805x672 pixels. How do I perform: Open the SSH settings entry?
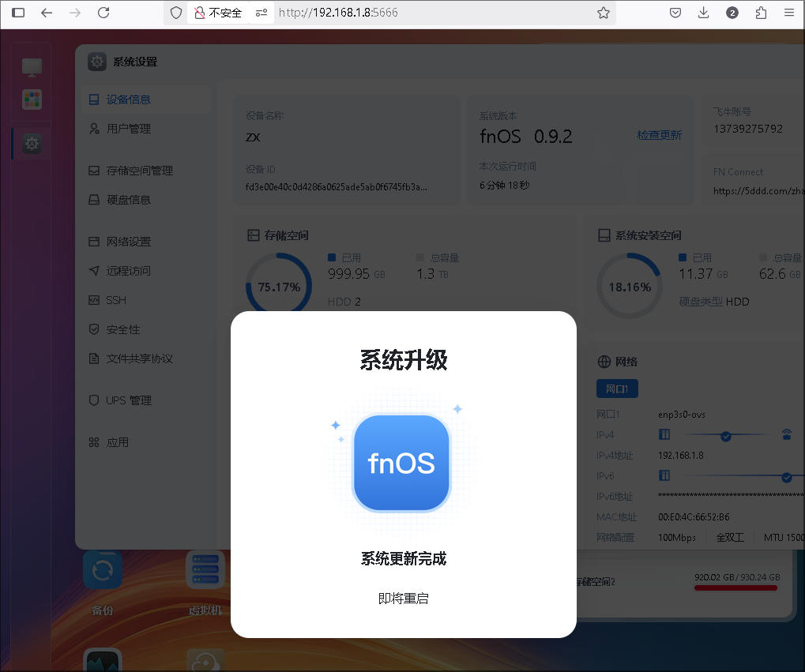point(146,300)
